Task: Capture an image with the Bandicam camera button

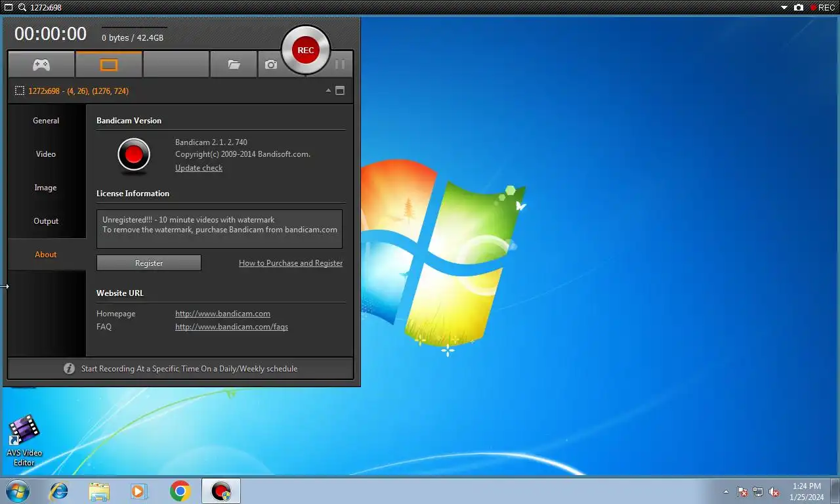Action: [x=270, y=65]
